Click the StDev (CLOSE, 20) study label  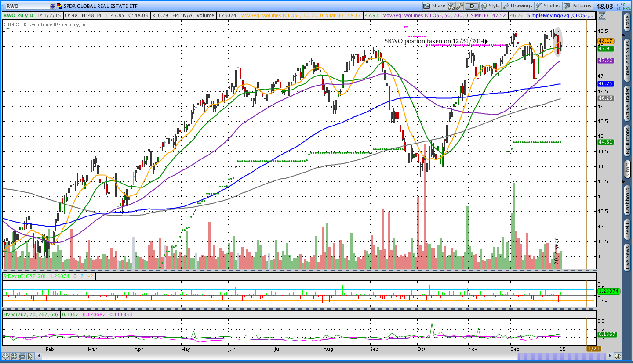tap(25, 276)
